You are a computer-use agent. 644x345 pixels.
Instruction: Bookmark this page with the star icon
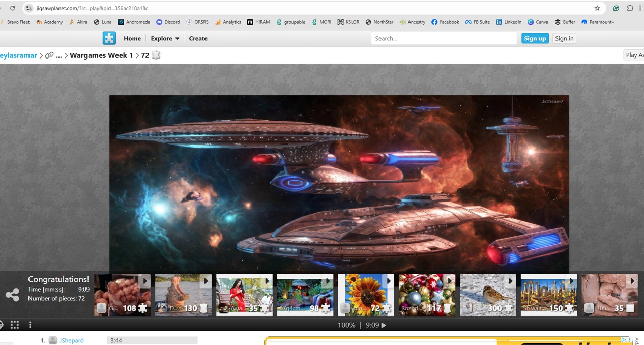pos(597,8)
